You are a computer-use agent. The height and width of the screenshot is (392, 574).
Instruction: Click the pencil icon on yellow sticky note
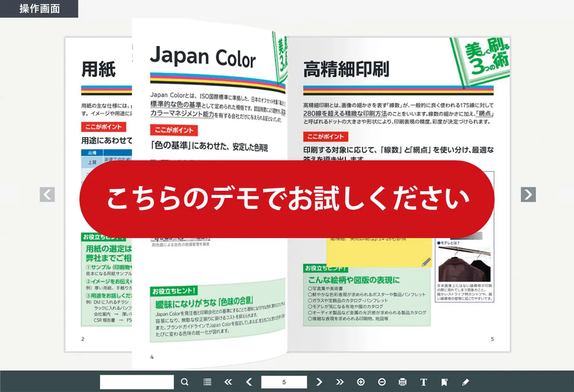coord(427,261)
